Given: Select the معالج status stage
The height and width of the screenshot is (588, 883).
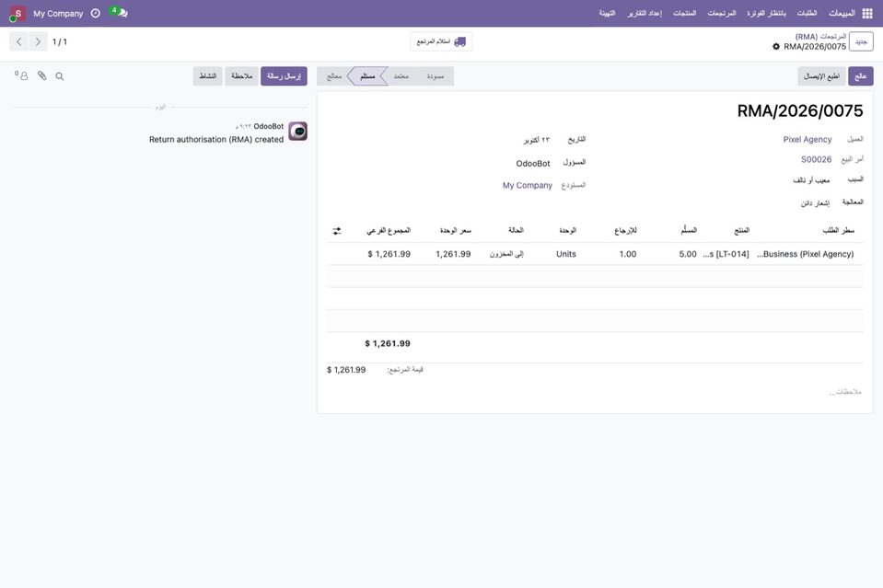Looking at the screenshot, I should 334,76.
